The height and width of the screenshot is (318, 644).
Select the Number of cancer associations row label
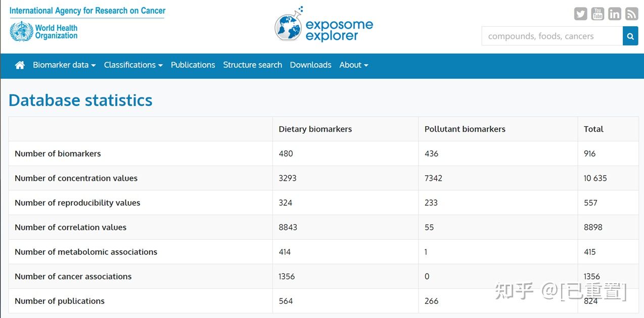(73, 277)
